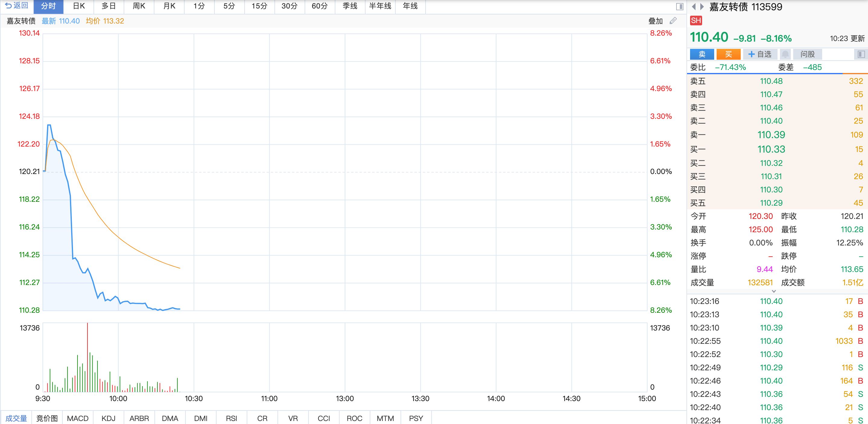This screenshot has width=868, height=424.
Task: Click 买三 price 110.31
Action: click(771, 176)
